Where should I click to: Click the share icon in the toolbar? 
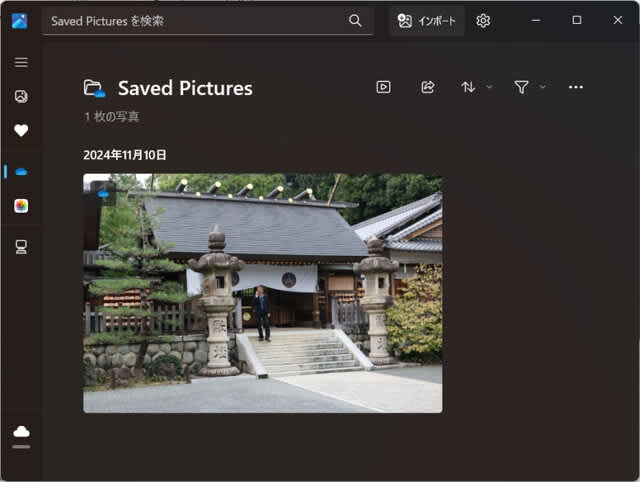click(428, 87)
